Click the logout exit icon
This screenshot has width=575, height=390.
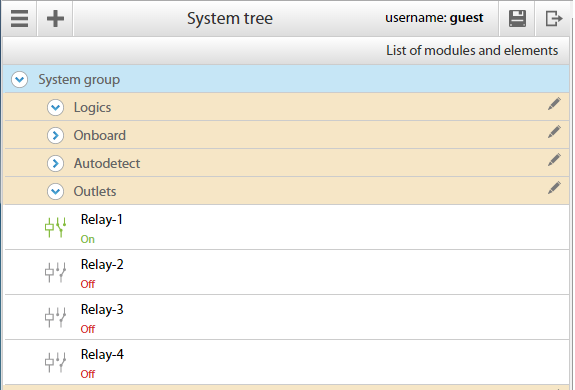553,18
